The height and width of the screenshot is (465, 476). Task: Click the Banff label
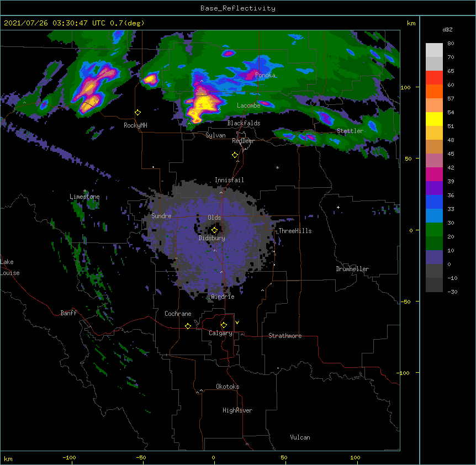[68, 313]
